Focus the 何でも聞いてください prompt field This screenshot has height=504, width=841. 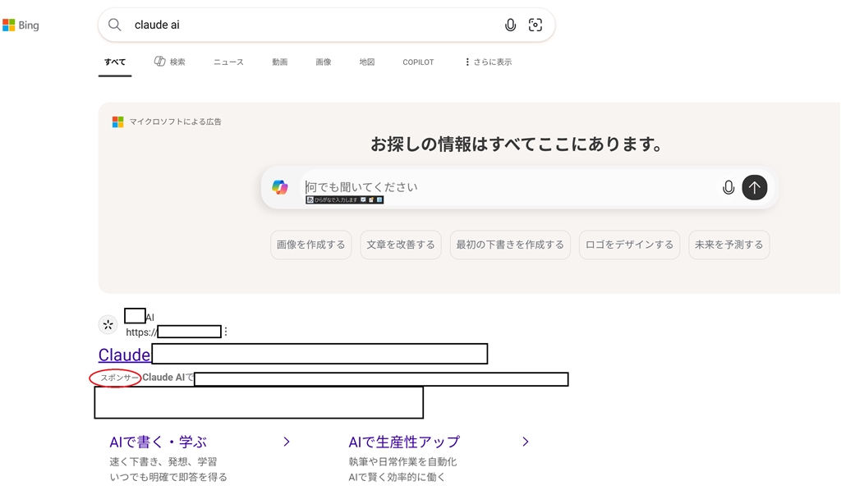pyautogui.click(x=509, y=187)
